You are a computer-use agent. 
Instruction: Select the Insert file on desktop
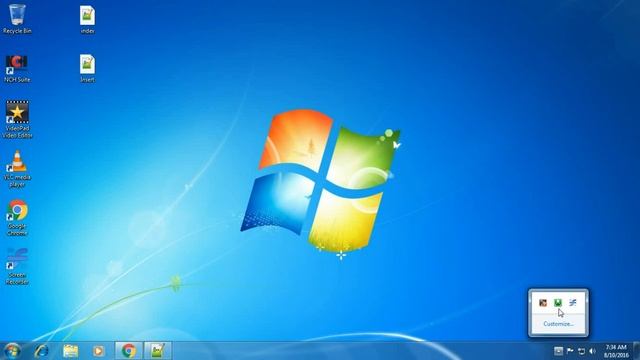(x=87, y=69)
